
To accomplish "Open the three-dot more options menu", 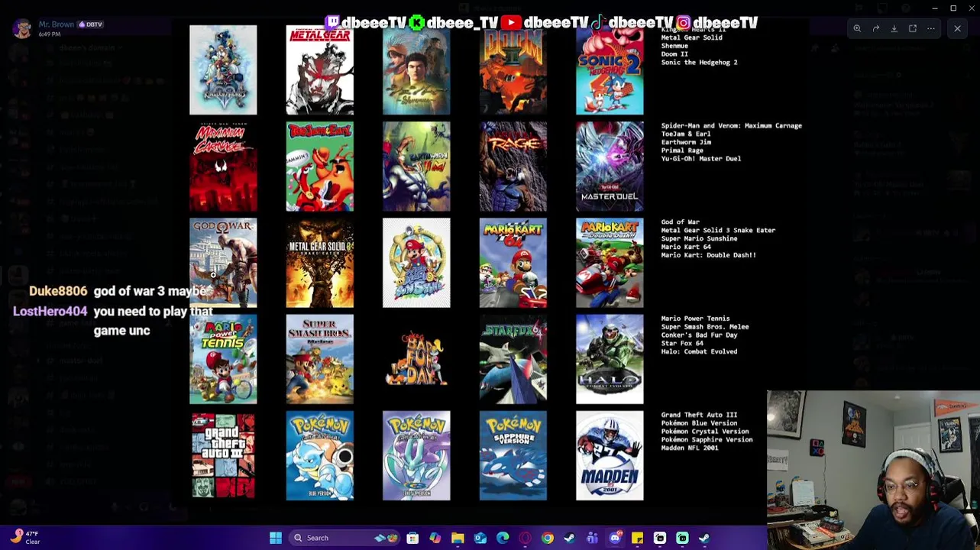I will (931, 29).
